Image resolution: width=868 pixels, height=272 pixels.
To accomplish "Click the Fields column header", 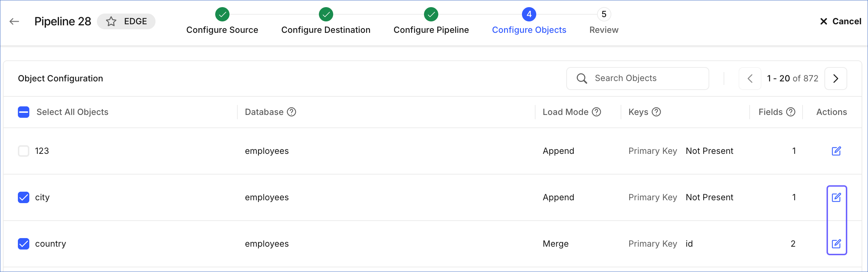I will 771,112.
